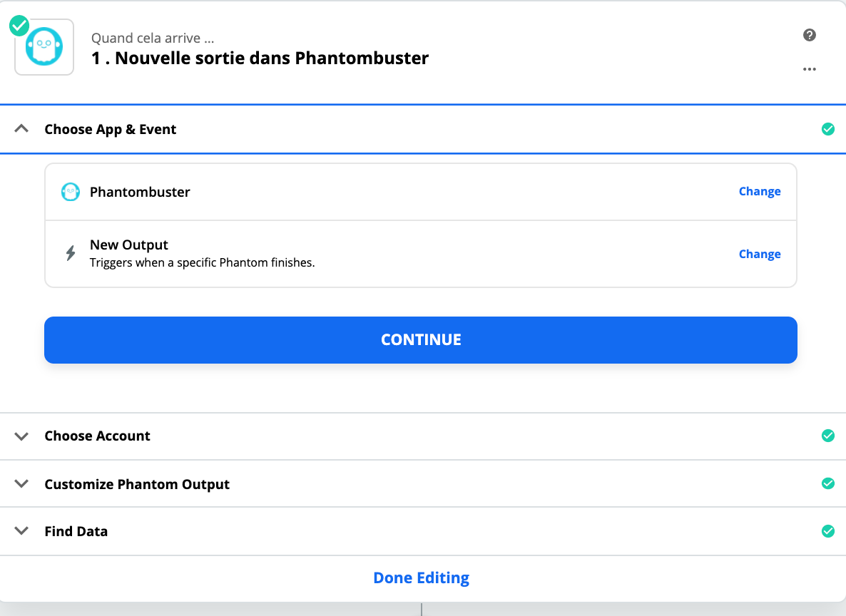Click green check beside Choose Account
This screenshot has height=616, width=846.
click(827, 436)
